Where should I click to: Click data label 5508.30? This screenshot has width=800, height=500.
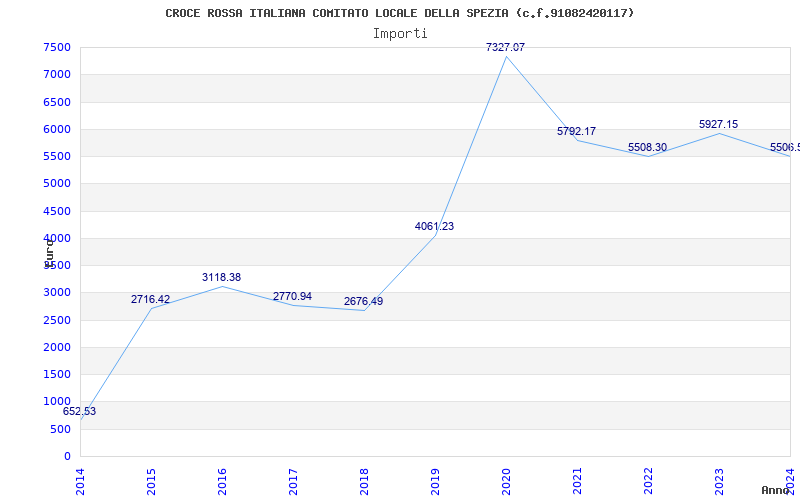coord(647,147)
